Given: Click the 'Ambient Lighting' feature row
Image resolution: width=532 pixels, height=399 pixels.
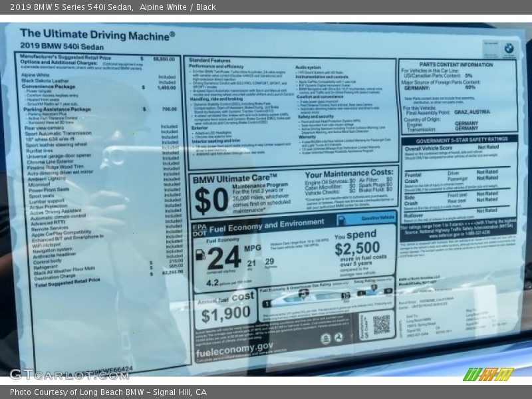Looking at the screenshot, I should [x=104, y=178].
